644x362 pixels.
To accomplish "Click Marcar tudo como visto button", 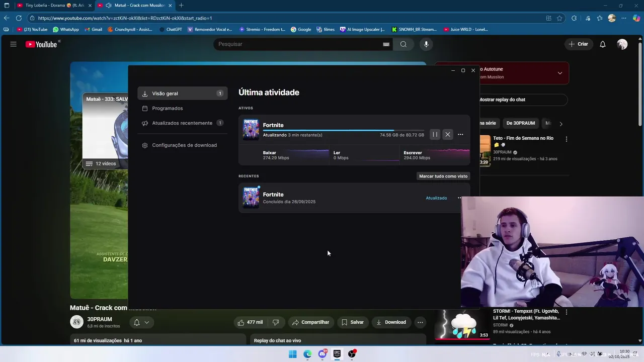I will 444,176.
